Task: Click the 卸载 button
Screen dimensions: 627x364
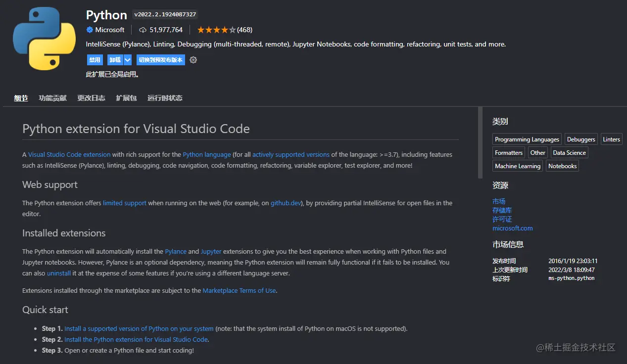Action: [115, 60]
